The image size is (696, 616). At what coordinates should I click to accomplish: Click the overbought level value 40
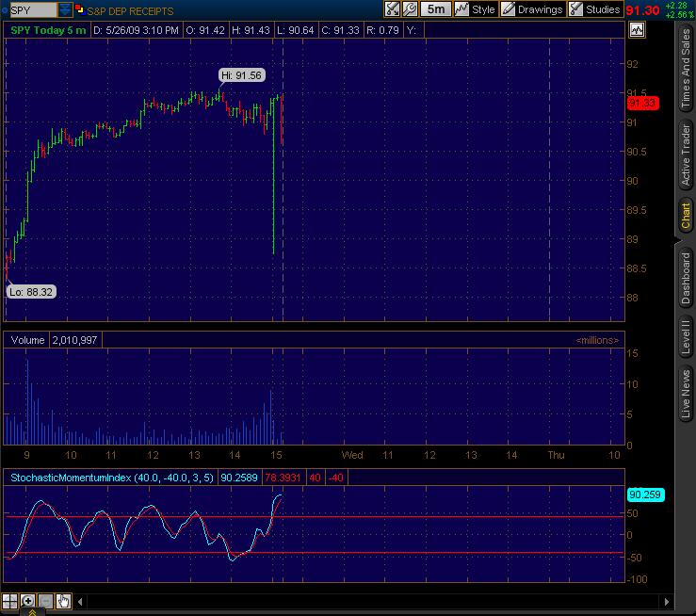pyautogui.click(x=316, y=478)
